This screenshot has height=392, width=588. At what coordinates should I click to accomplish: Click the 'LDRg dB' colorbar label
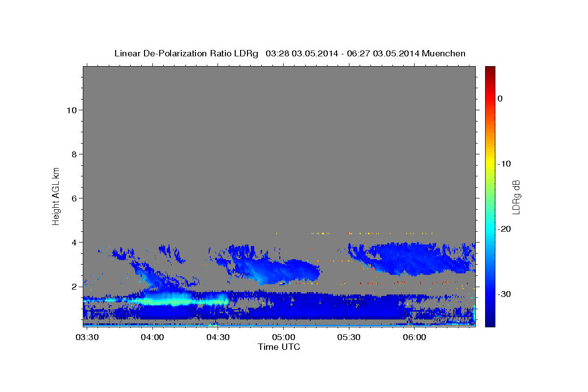coord(515,197)
